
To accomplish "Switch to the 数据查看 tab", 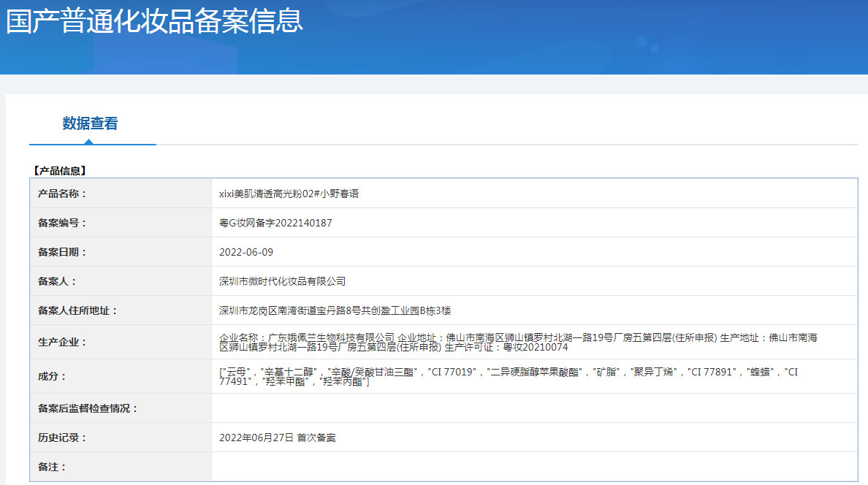I will point(90,123).
